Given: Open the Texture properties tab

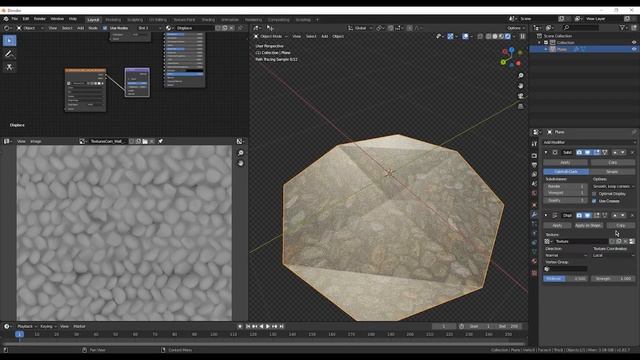Looking at the screenshot, I should tap(534, 273).
